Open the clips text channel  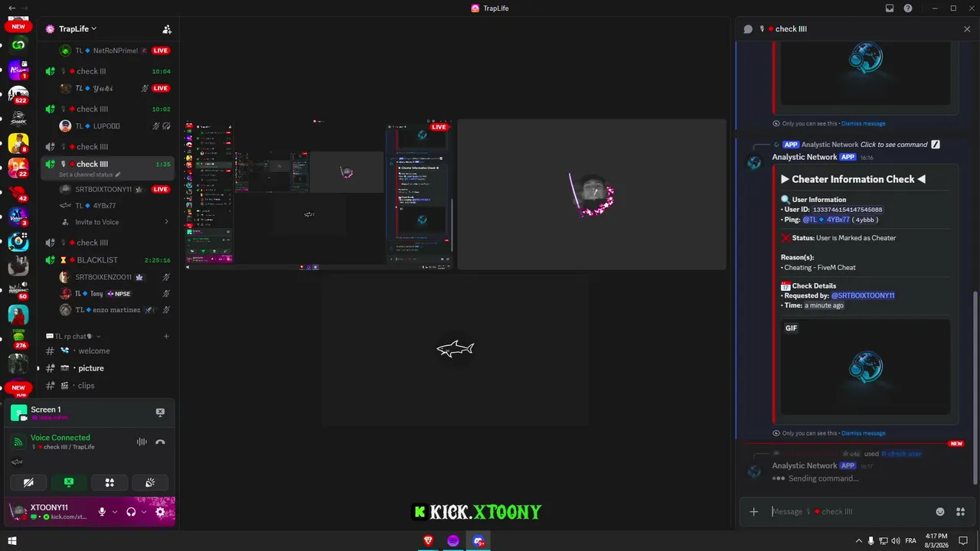(108, 386)
